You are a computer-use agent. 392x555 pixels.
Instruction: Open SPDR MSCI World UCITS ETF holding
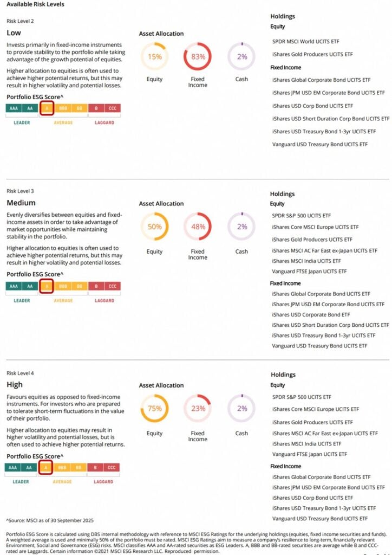[x=306, y=42]
